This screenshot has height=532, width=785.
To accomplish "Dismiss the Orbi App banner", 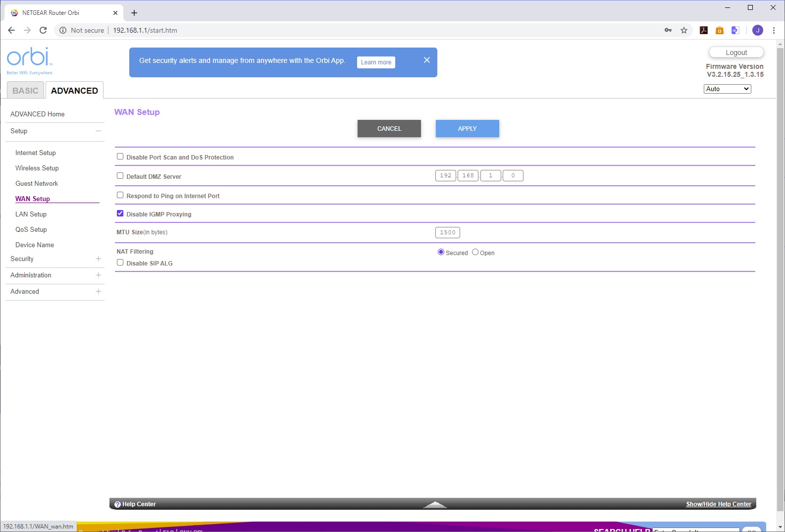I will point(427,60).
